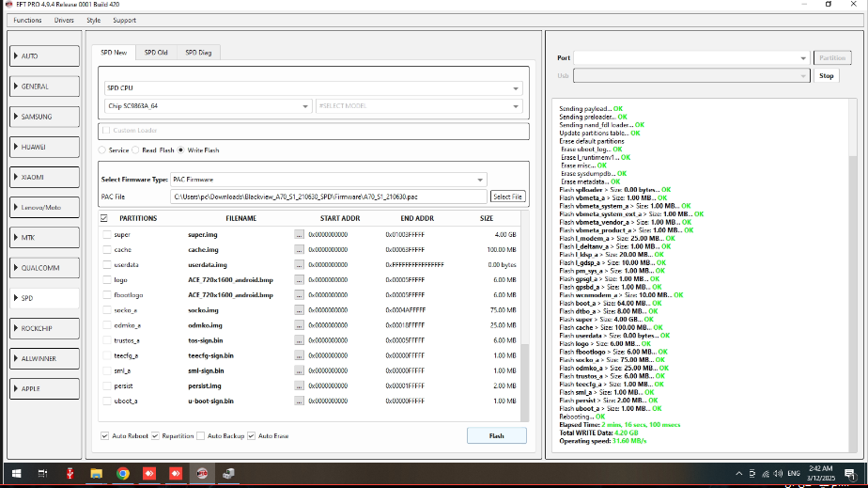868x488 pixels.
Task: Click the PAC File path field
Action: (328, 197)
